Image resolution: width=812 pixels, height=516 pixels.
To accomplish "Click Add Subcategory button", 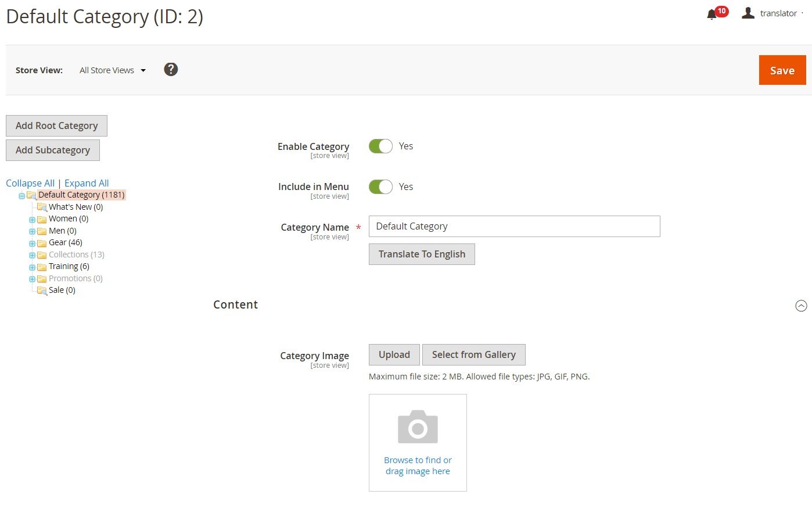I will pyautogui.click(x=53, y=150).
